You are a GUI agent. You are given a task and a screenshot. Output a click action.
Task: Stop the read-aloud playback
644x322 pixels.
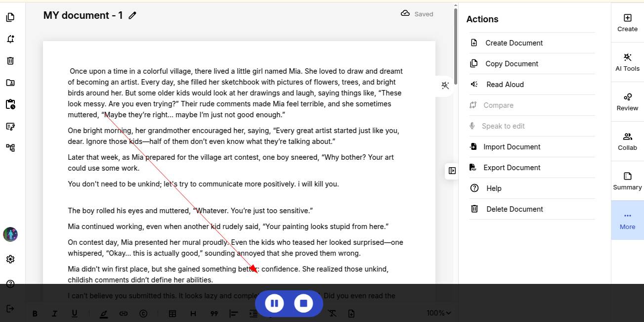[x=303, y=303]
